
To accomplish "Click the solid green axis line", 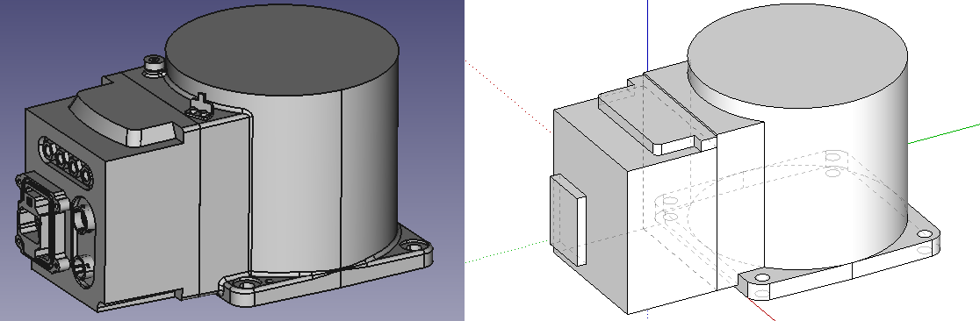I will 944,133.
